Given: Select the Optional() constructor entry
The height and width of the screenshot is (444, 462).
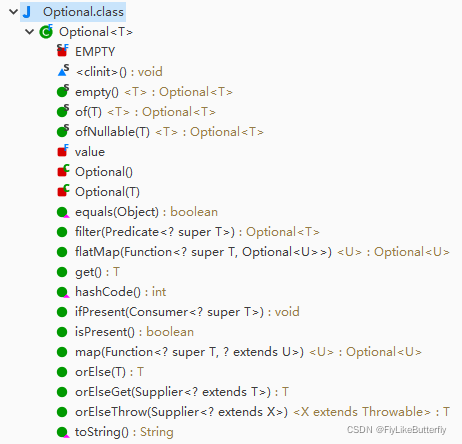Looking at the screenshot, I should point(104,172).
